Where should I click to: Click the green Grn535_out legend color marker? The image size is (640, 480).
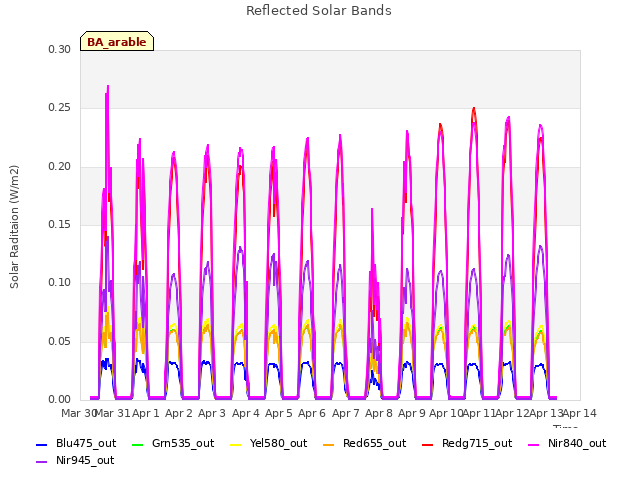click(x=138, y=444)
